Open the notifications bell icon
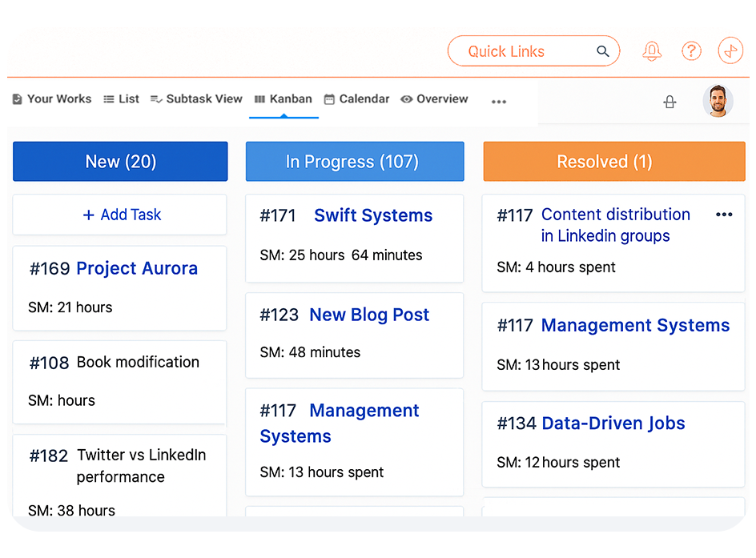This screenshot has width=756, height=558. (652, 50)
